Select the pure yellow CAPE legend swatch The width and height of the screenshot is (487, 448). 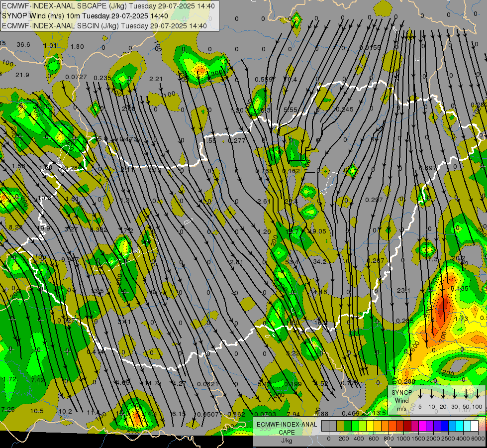370,426
